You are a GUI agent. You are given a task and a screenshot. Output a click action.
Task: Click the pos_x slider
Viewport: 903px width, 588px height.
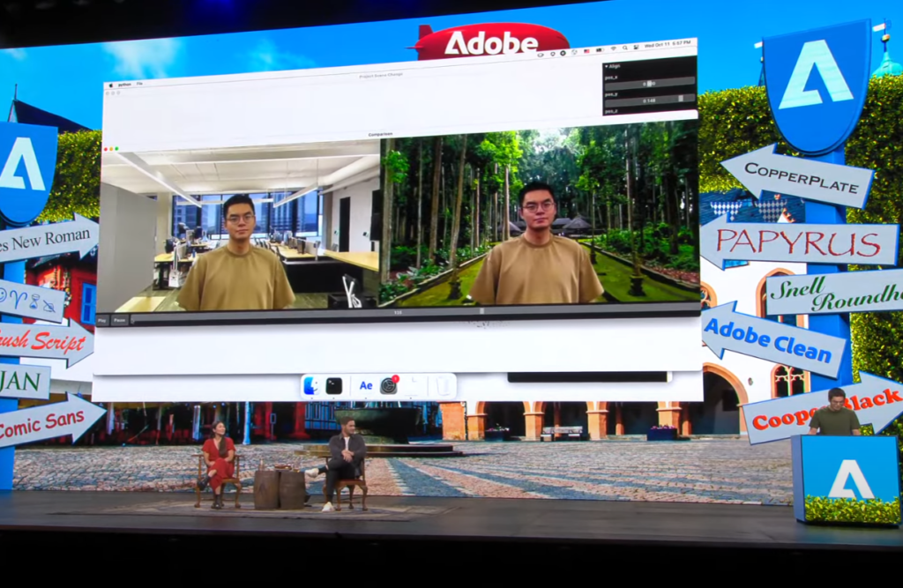tap(649, 83)
